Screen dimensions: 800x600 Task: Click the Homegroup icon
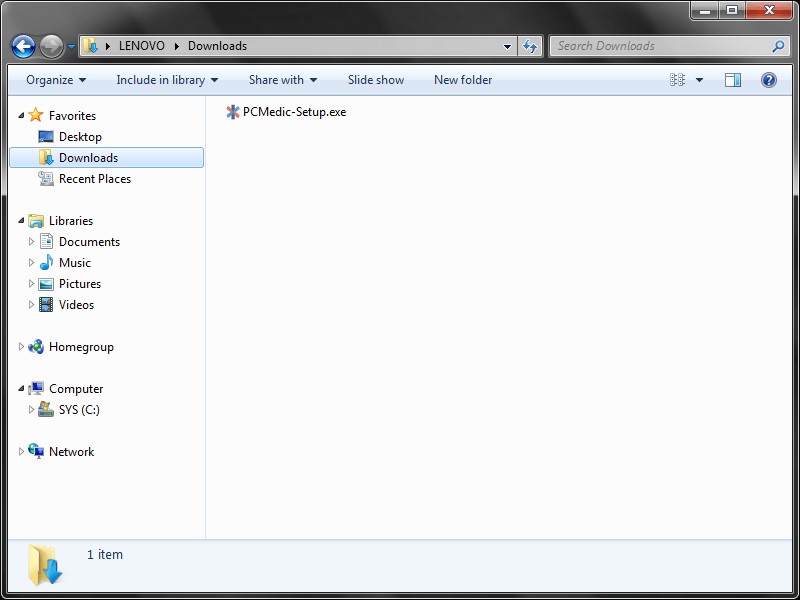coord(36,347)
